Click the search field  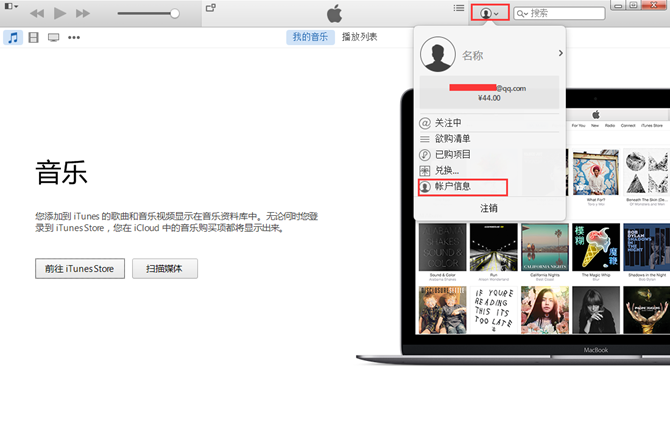click(559, 13)
